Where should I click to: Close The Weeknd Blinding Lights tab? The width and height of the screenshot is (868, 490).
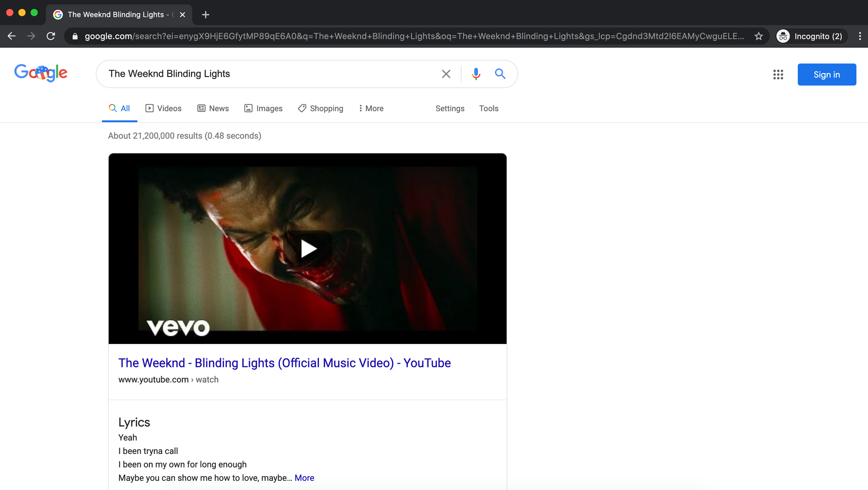click(183, 15)
